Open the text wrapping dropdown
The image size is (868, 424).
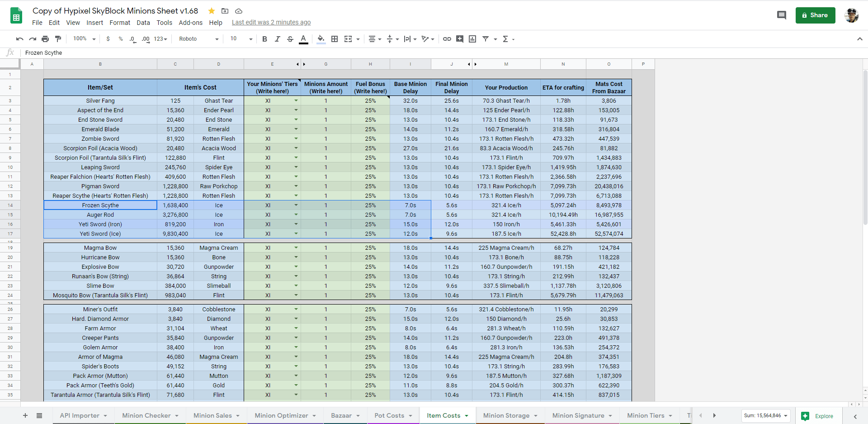[x=410, y=39]
